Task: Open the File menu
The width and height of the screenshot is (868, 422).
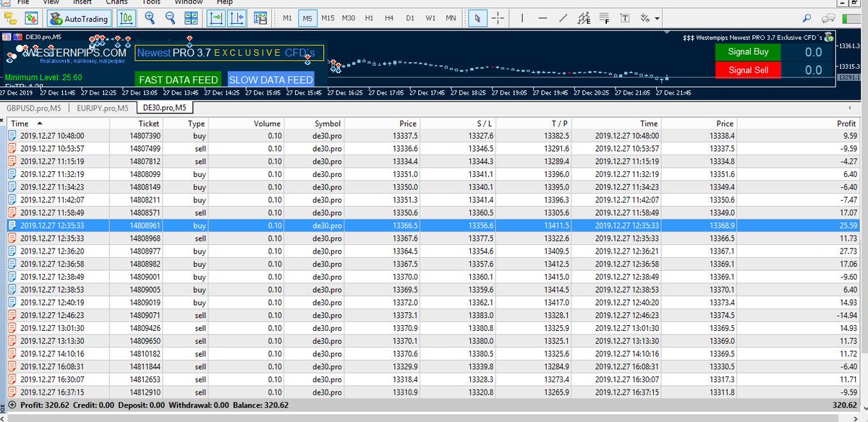Action: click(23, 3)
